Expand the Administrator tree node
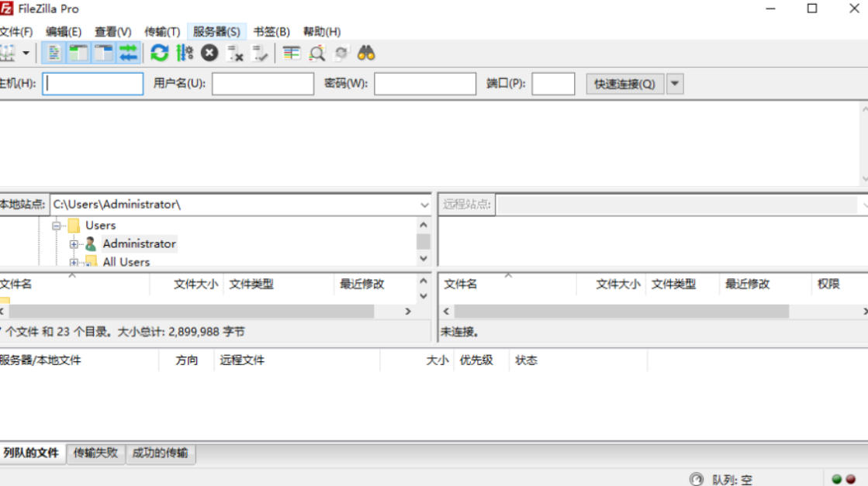This screenshot has width=868, height=486. tap(74, 244)
